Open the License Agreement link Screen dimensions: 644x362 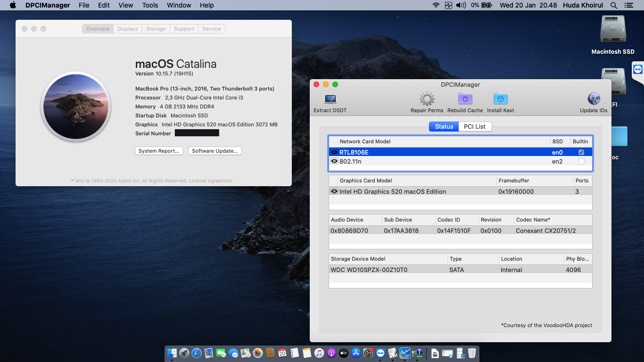point(211,181)
